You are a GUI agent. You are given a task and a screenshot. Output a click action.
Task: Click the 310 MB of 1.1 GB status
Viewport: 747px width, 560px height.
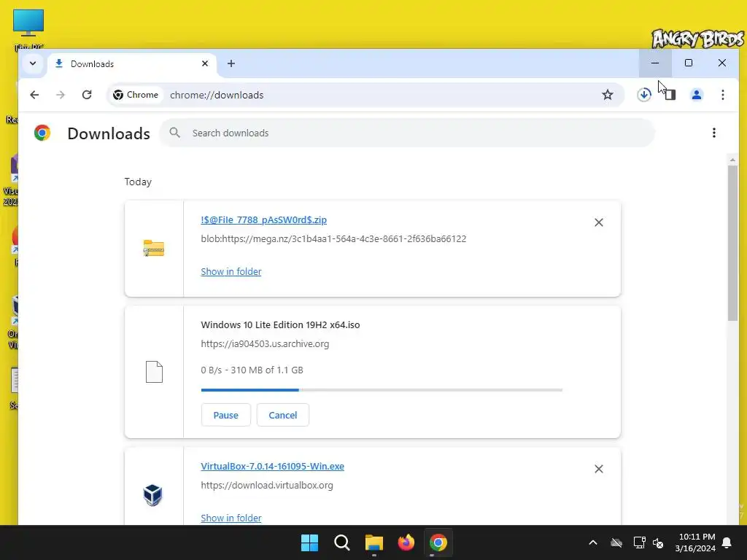pos(252,370)
